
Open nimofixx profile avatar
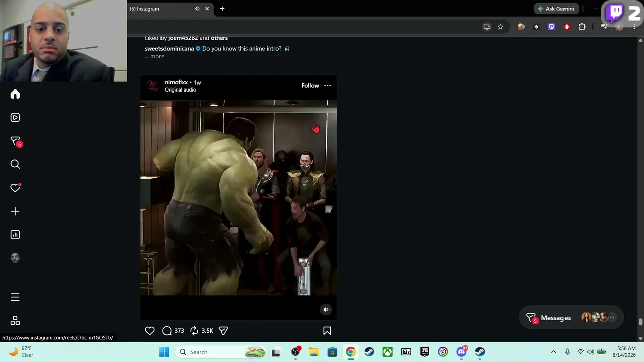[x=153, y=86]
